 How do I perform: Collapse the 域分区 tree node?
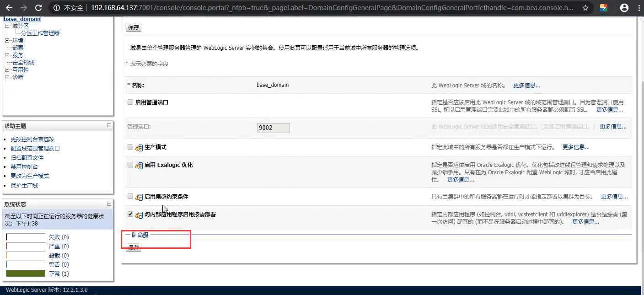pos(7,26)
